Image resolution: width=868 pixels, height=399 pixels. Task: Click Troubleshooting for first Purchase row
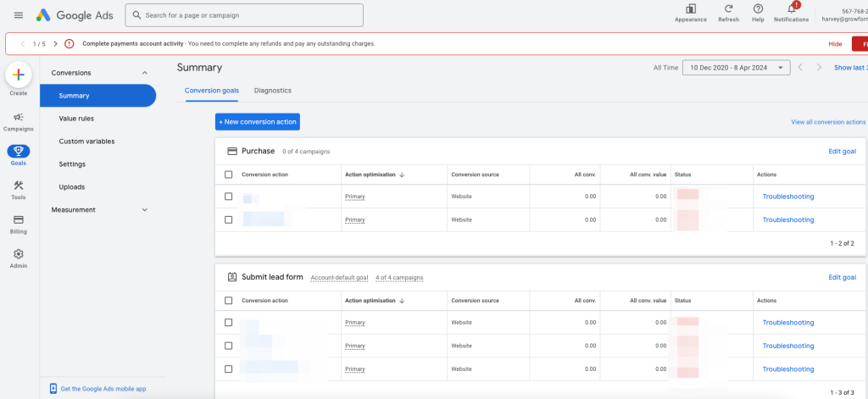(x=788, y=197)
